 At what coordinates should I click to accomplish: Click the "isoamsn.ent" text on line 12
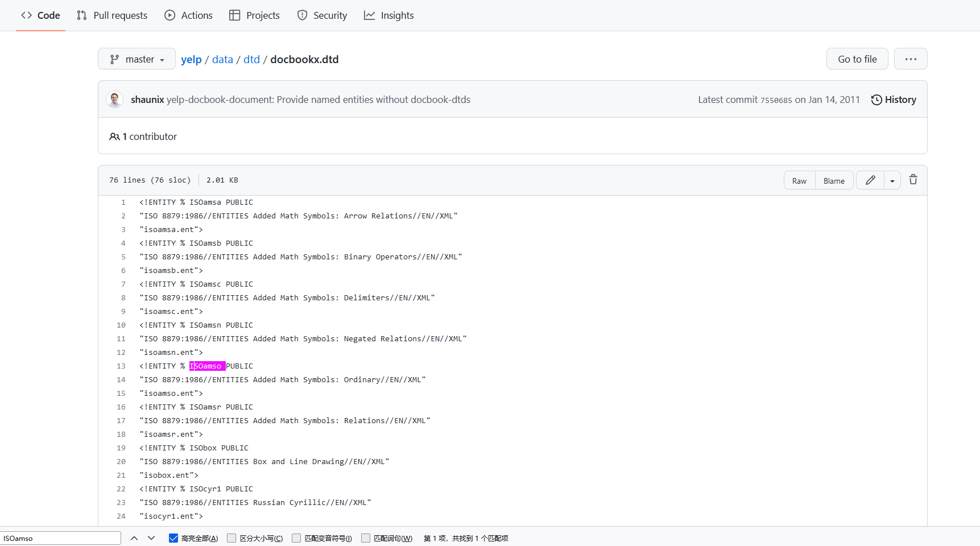171,353
